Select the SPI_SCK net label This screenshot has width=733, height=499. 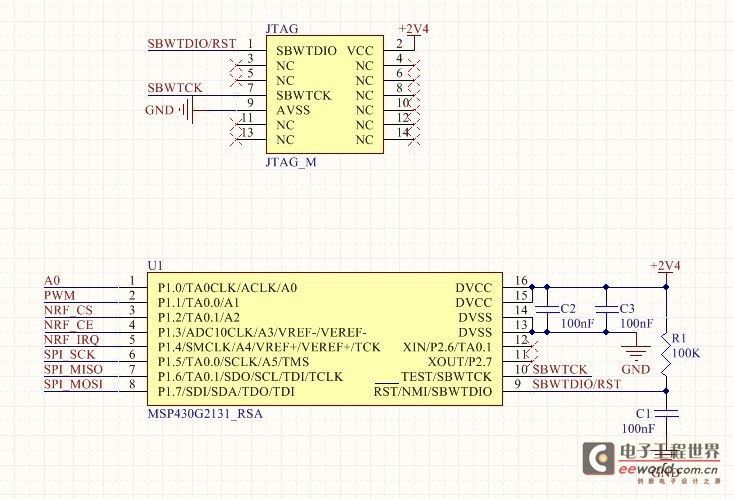(70, 354)
